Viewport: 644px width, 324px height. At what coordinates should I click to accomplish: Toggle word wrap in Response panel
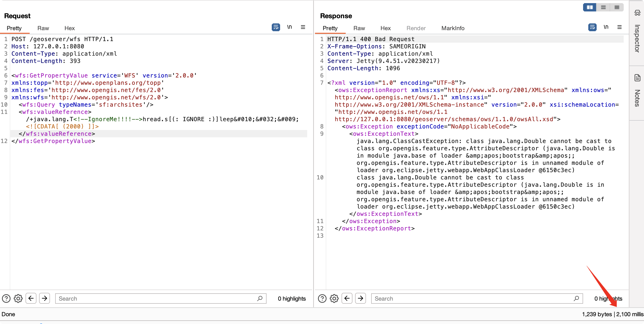tap(592, 27)
